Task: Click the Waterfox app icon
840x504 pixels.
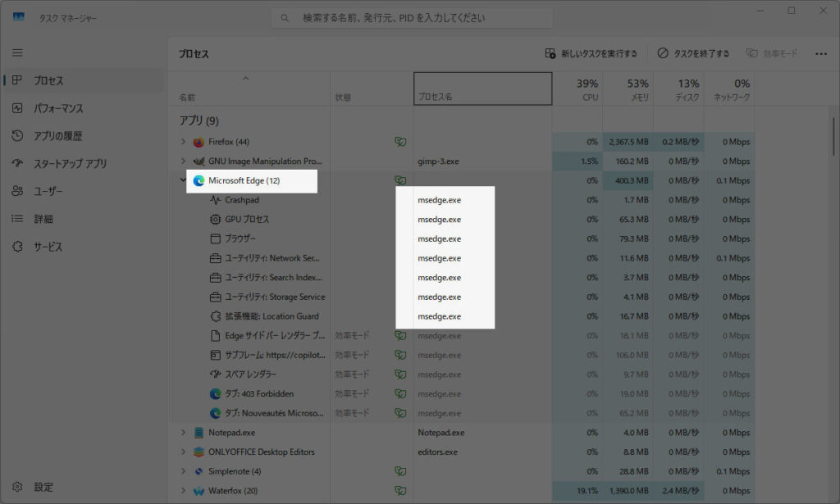Action: point(199,491)
